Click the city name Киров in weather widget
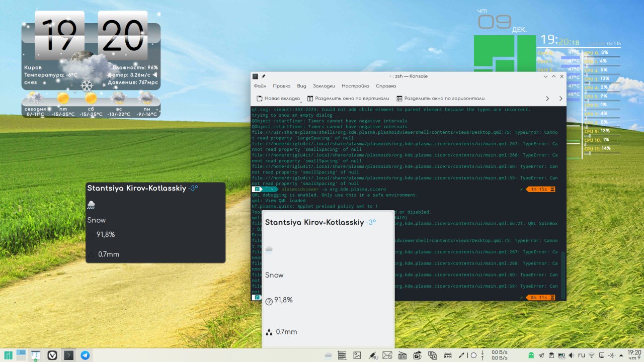The image size is (644, 362). (33, 67)
